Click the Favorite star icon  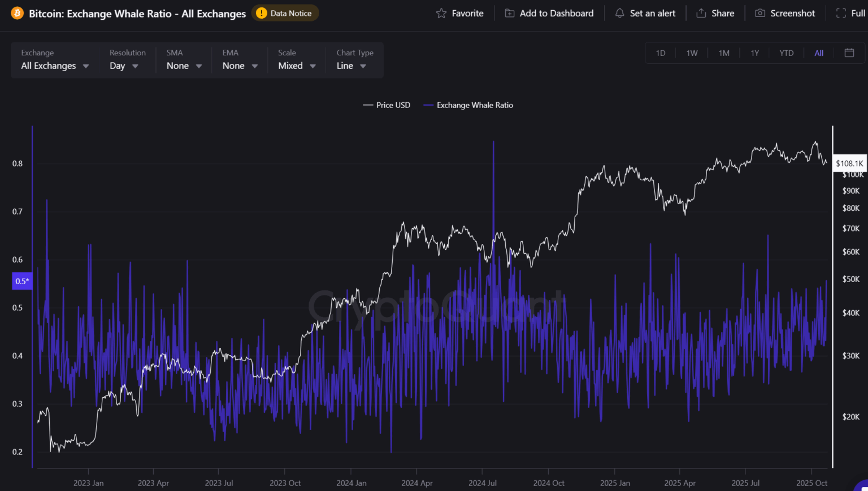pos(441,13)
